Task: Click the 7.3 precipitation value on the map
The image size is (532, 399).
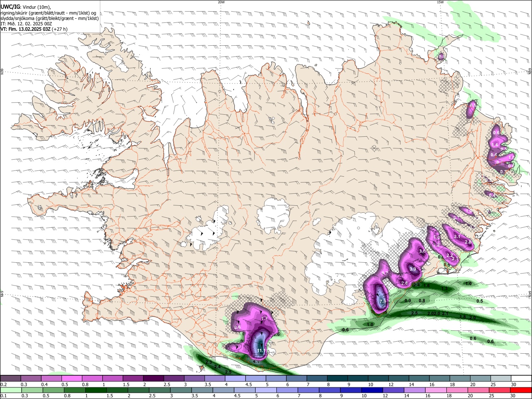Action: coord(383,301)
